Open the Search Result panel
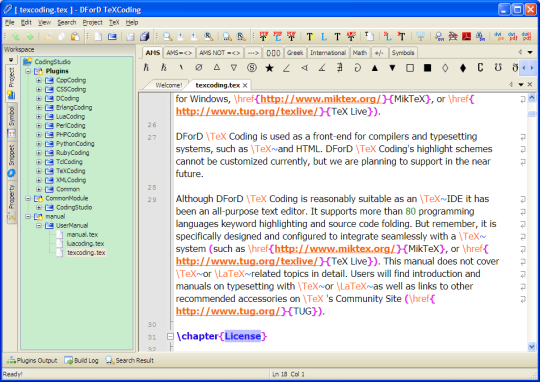Viewport: 540px width, 382px height. click(x=129, y=361)
